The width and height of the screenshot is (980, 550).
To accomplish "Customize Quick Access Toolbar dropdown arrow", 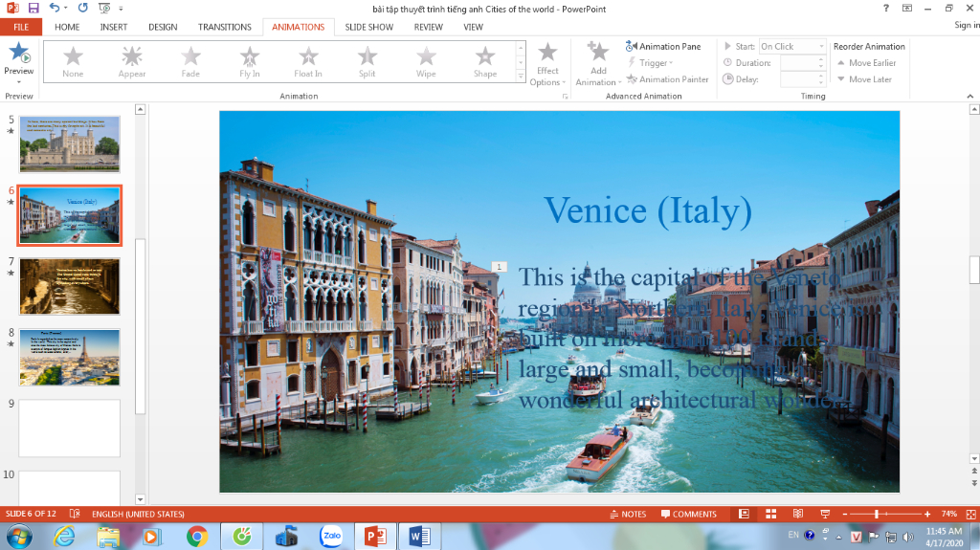I will [122, 8].
